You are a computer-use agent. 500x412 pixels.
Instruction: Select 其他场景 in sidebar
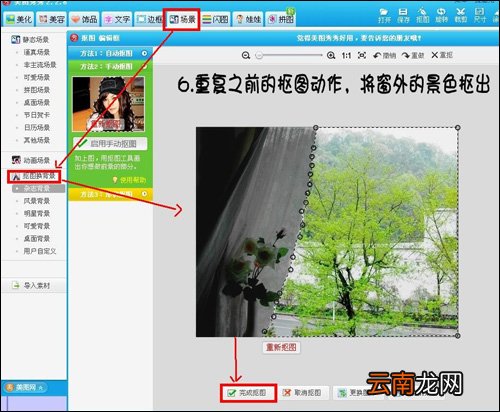(x=37, y=140)
